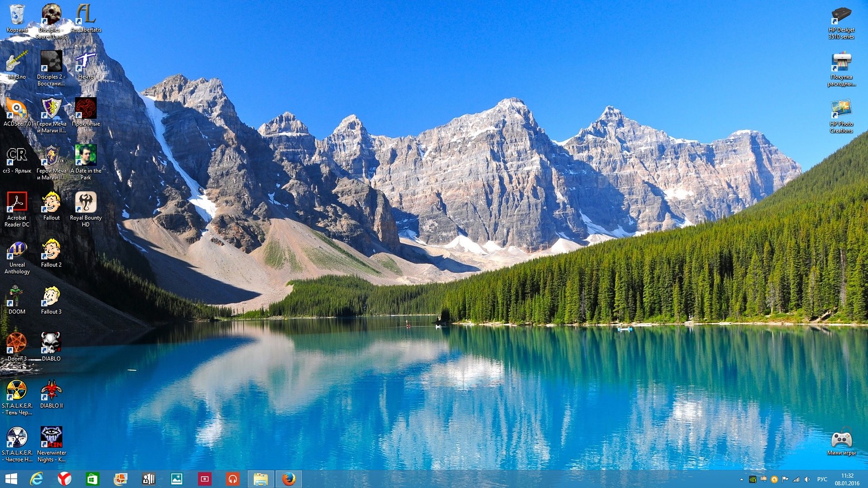Expand the hidden tray icons arrow
The image size is (868, 488).
(x=742, y=479)
